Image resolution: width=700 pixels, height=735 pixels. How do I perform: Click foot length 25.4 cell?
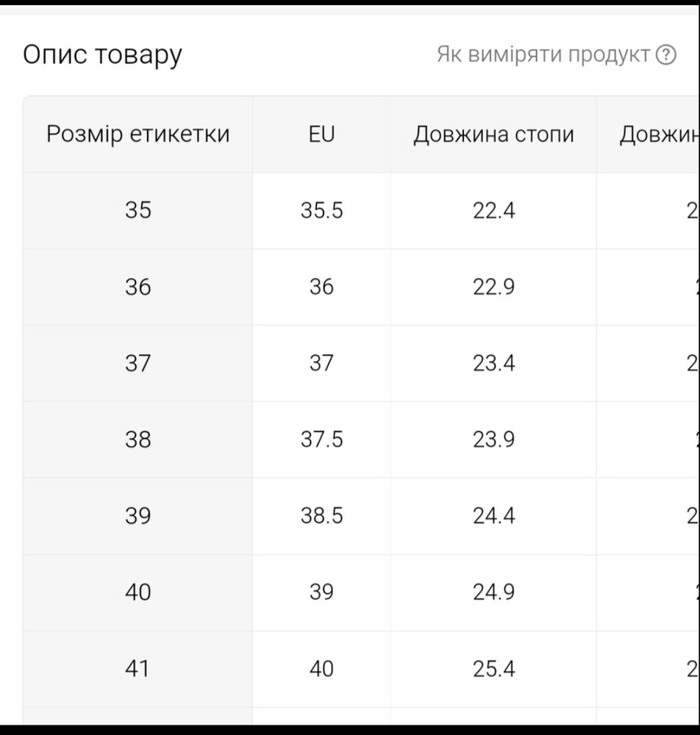[493, 669]
